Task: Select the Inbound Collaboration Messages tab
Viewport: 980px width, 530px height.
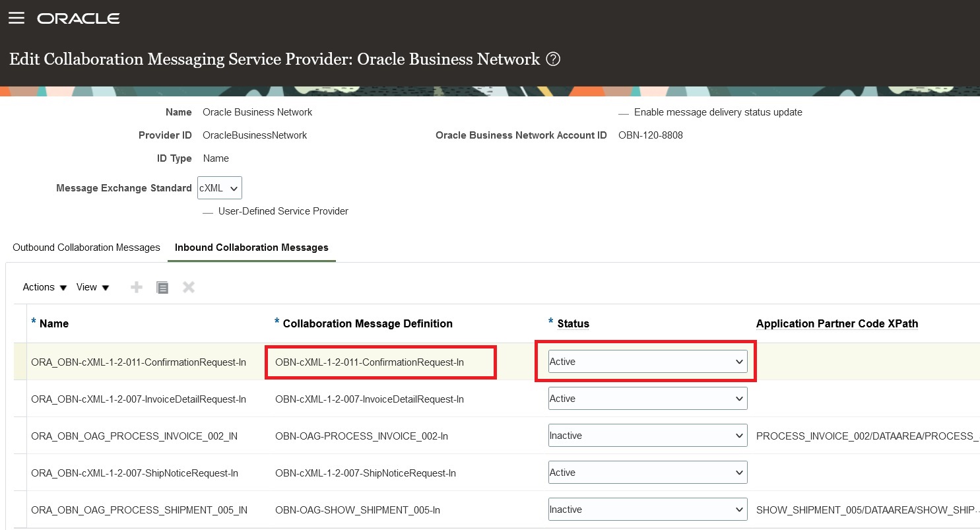Action: (x=251, y=248)
